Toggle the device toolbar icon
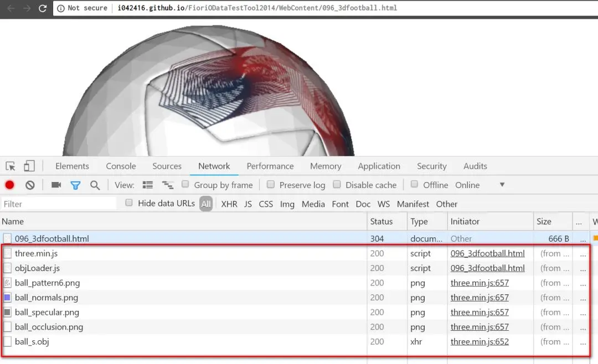 [29, 166]
